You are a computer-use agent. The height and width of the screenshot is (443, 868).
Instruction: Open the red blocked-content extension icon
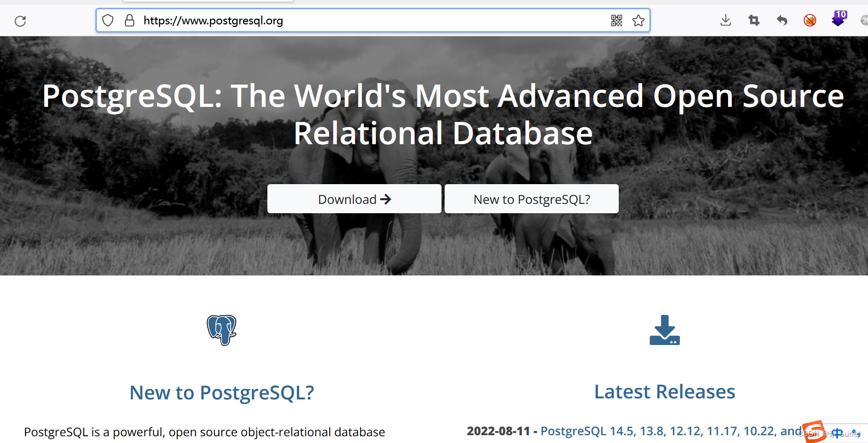[x=810, y=20]
